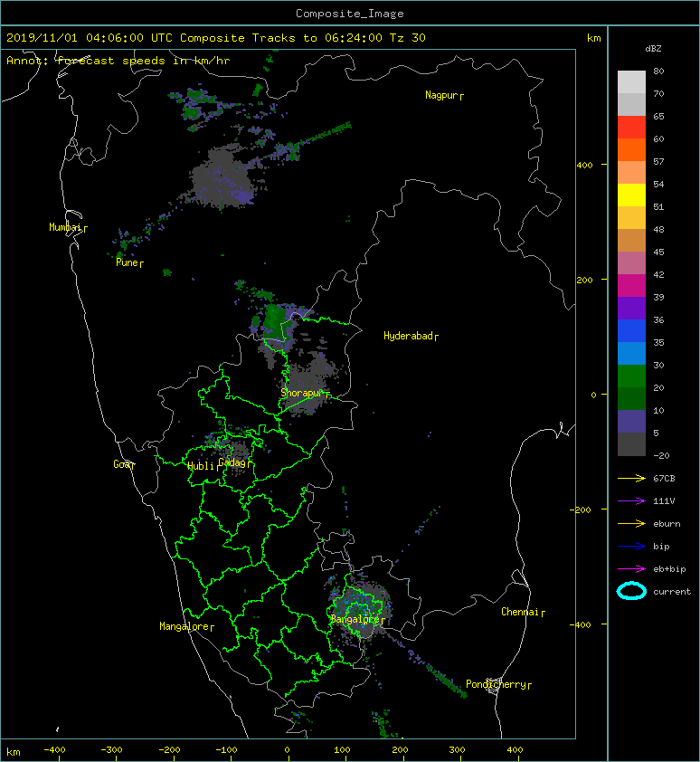Image resolution: width=700 pixels, height=762 pixels.
Task: Click the dBZ legend heading
Action: 653,49
